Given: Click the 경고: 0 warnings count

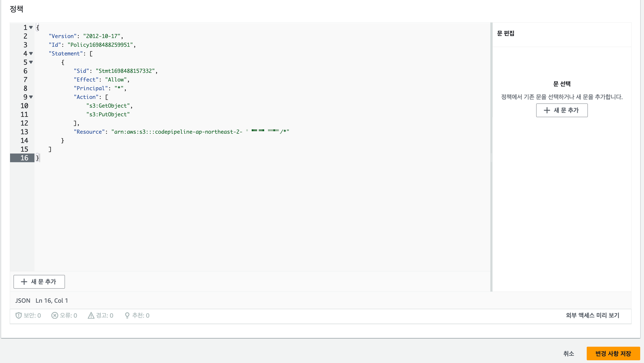Looking at the screenshot, I should (x=105, y=315).
